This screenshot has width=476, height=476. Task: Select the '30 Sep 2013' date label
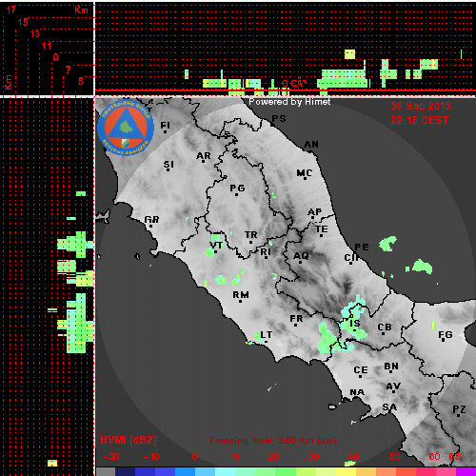click(421, 106)
